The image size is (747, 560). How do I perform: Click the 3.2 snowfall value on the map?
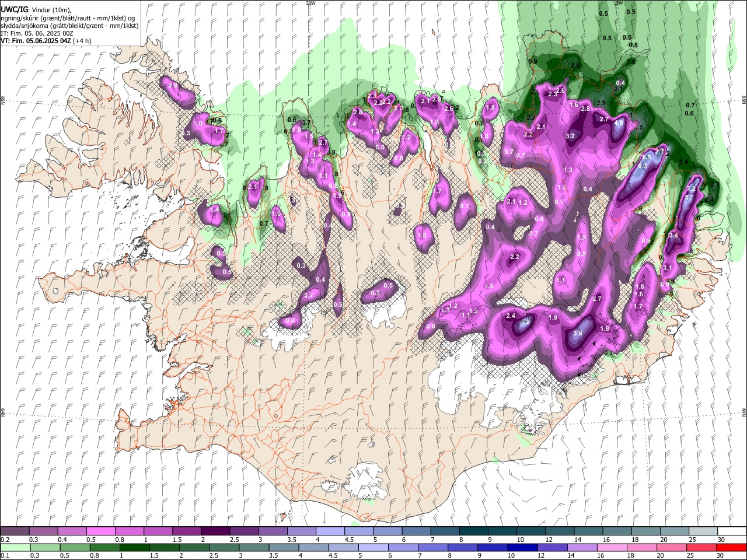tap(571, 136)
